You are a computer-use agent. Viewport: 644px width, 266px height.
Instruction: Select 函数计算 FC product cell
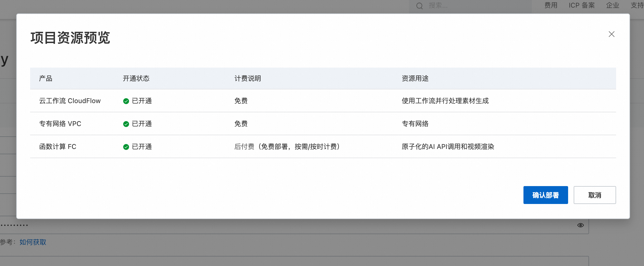point(57,147)
